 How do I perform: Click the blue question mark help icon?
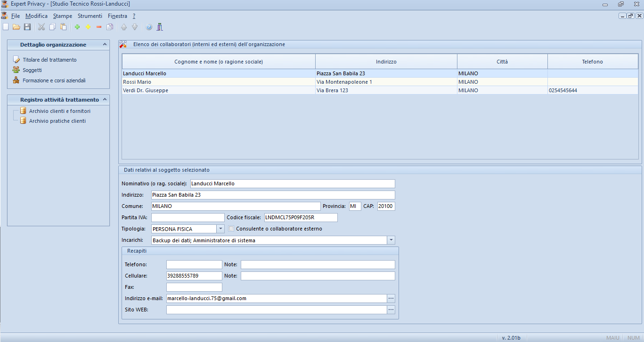point(149,27)
